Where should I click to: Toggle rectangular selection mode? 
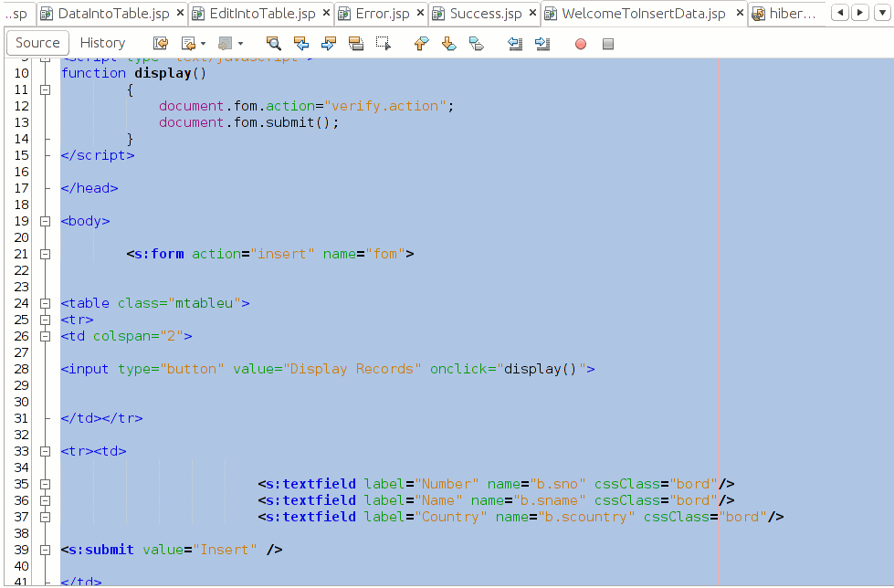(x=384, y=43)
